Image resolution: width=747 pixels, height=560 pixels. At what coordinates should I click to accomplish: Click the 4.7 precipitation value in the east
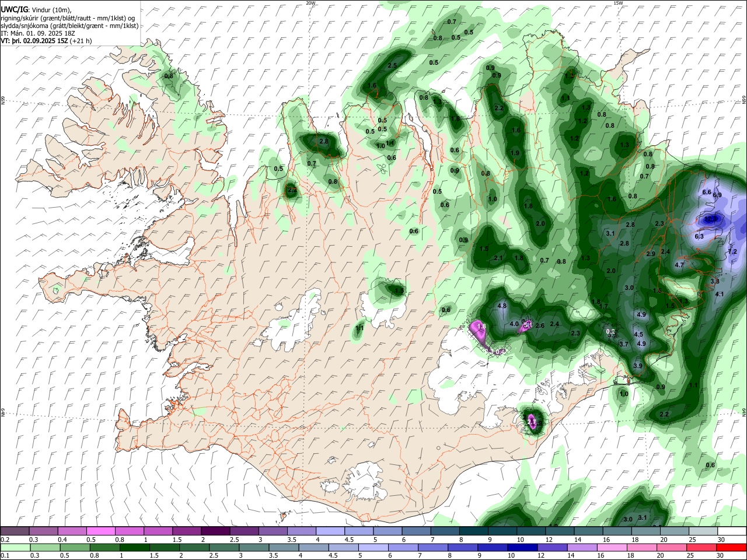click(x=679, y=265)
